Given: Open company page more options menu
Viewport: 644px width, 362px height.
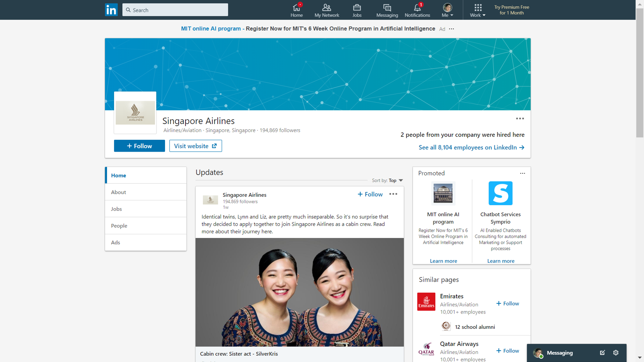Looking at the screenshot, I should coord(520,118).
